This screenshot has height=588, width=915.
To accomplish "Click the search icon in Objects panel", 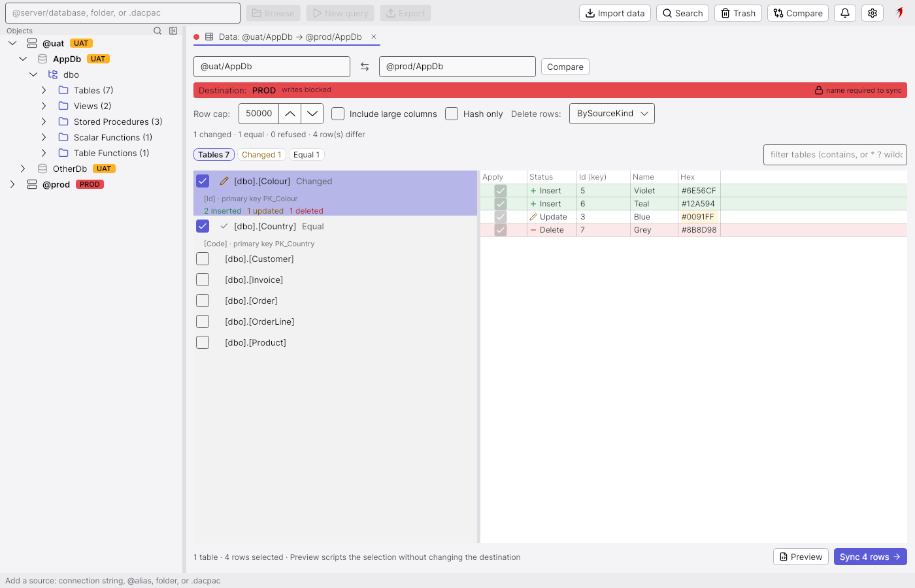I will point(158,31).
